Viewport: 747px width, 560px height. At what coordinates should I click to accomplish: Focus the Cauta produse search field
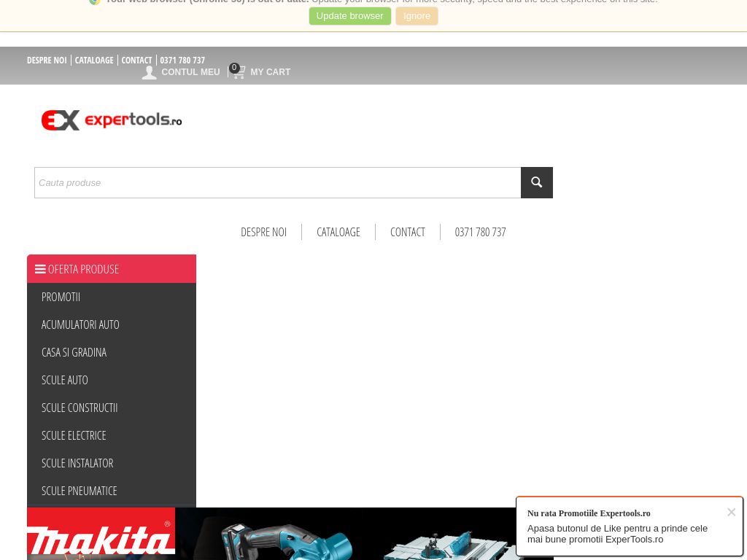point(277,182)
